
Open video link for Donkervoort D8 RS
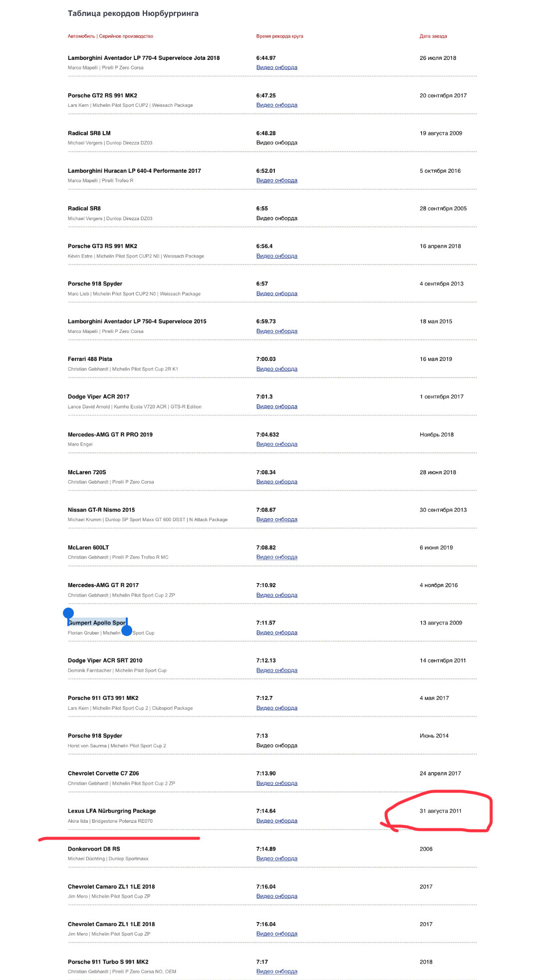(x=276, y=859)
